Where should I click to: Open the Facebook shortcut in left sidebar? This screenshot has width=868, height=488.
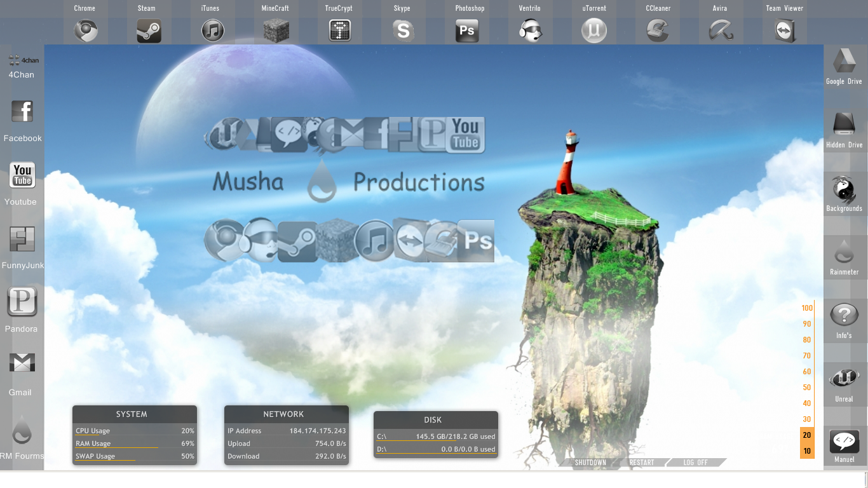point(22,112)
